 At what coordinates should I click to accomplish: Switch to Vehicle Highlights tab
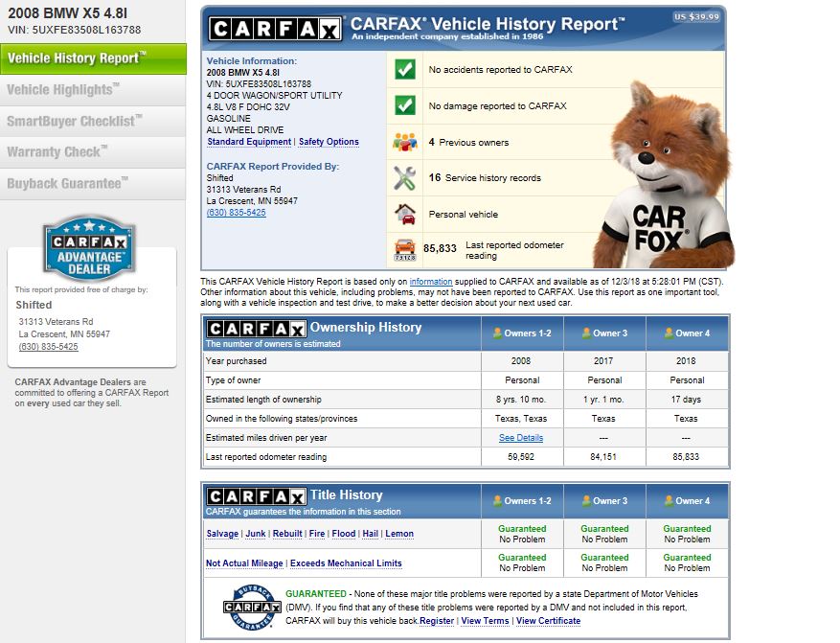(93, 90)
